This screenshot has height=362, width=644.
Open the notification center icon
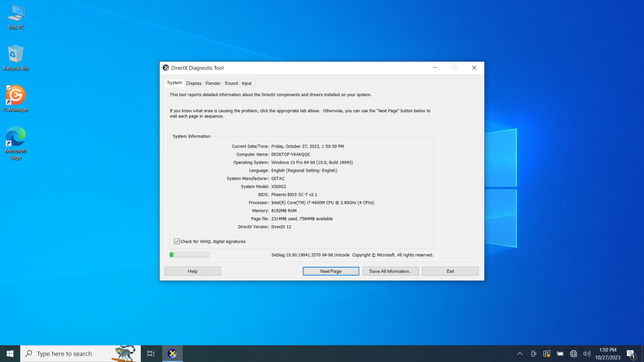[631, 354]
